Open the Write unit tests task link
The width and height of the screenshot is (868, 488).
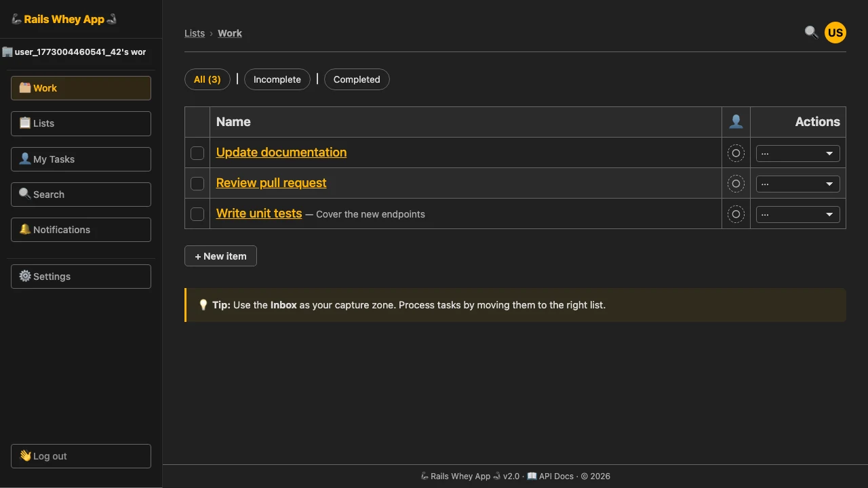259,213
